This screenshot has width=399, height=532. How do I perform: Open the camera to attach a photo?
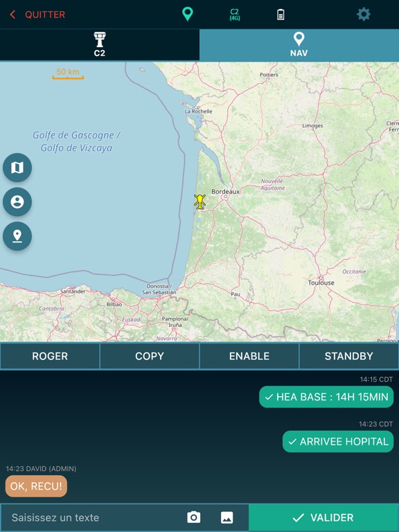[194, 517]
